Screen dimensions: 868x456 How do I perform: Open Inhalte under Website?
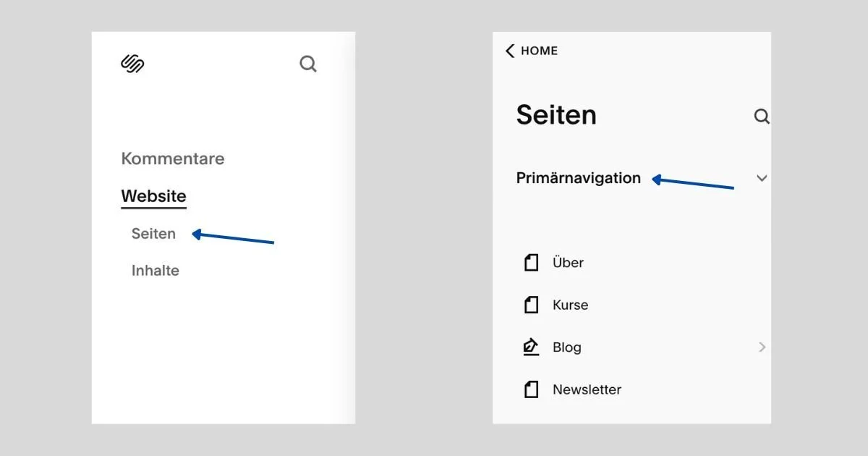[x=155, y=271]
